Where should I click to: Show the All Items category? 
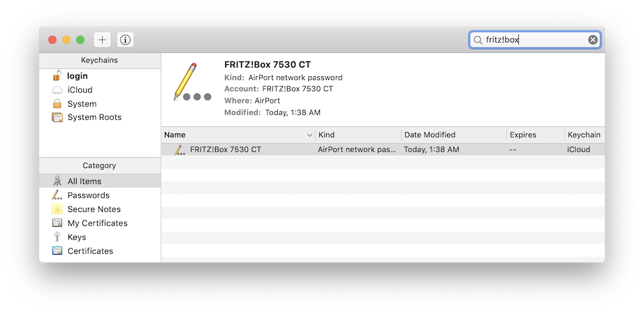(100, 181)
